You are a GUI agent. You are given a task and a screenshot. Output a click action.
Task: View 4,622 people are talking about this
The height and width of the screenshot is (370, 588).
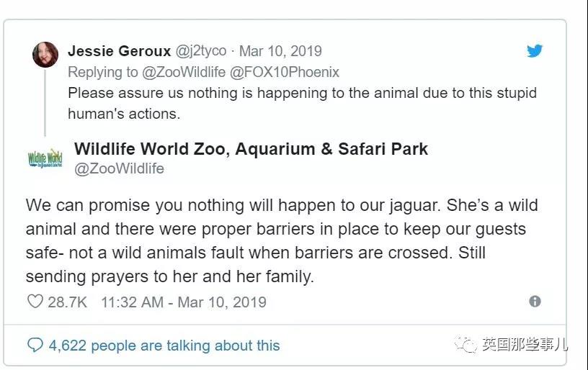click(164, 346)
